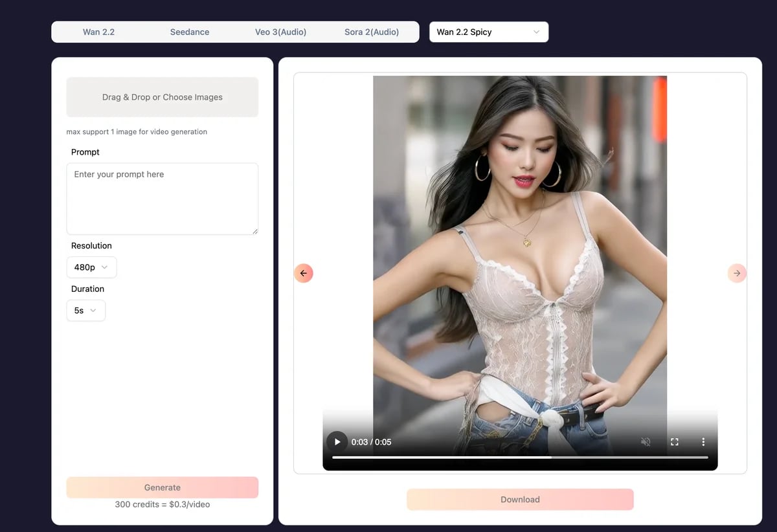Open the 5s duration selector
This screenshot has width=777, height=532.
[85, 310]
